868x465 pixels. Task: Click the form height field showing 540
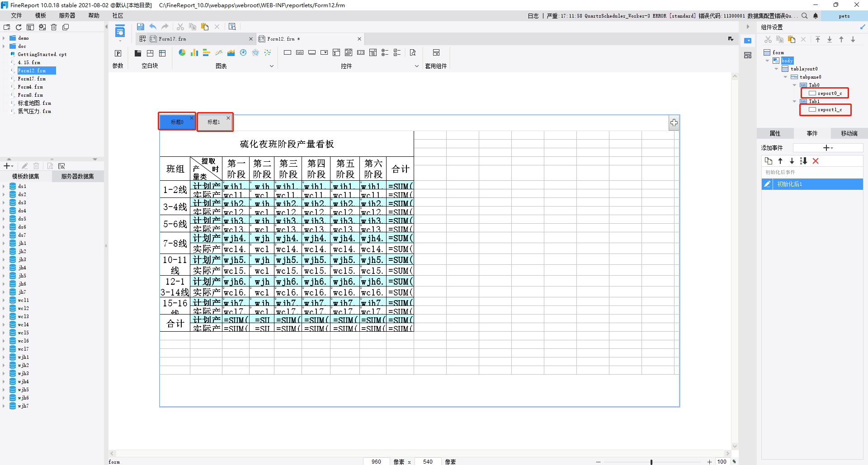(429, 461)
